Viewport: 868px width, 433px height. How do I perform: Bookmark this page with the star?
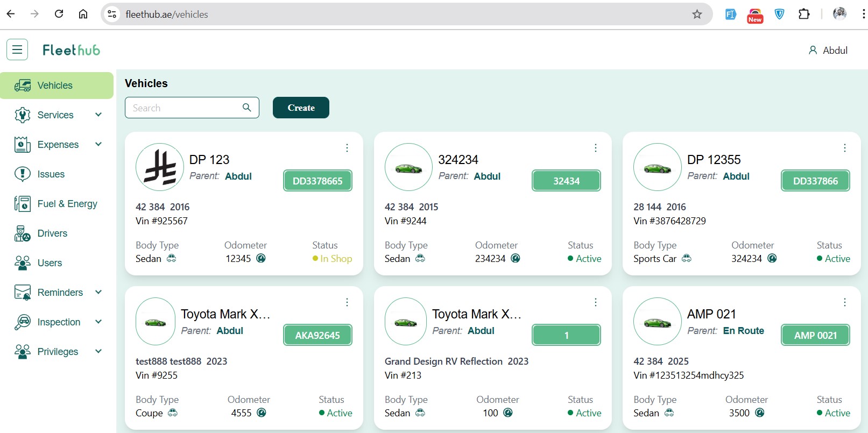(697, 14)
